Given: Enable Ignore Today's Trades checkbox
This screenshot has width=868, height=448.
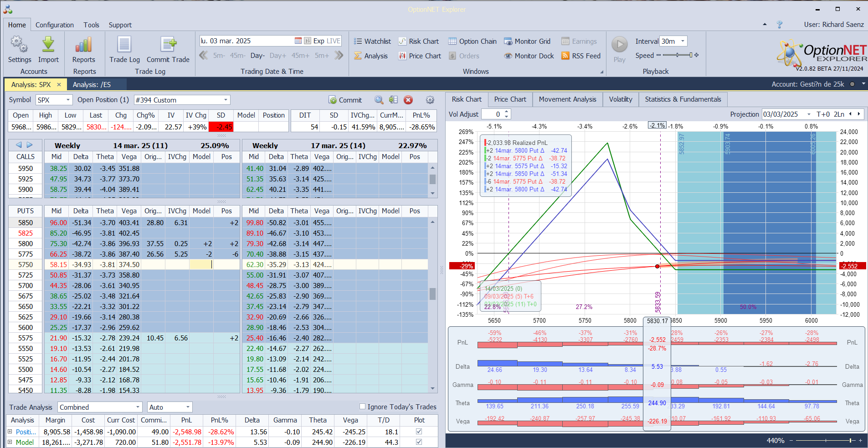Looking at the screenshot, I should (x=363, y=407).
